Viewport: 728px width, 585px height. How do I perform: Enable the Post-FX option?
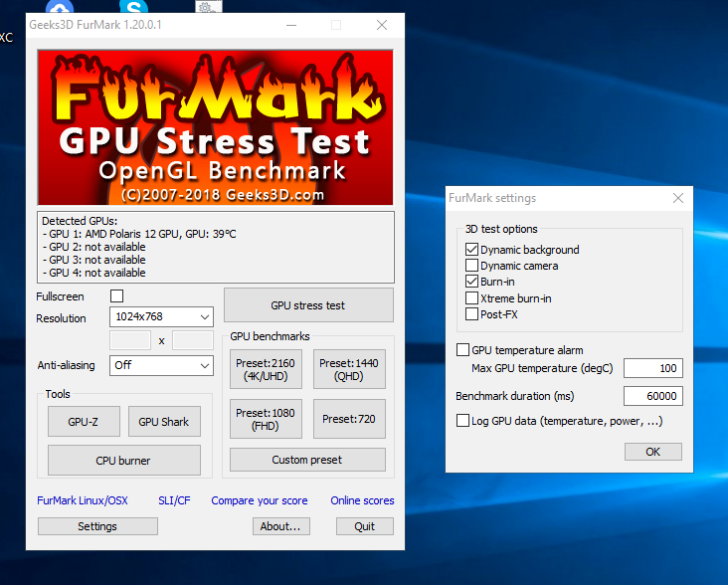pyautogui.click(x=471, y=313)
